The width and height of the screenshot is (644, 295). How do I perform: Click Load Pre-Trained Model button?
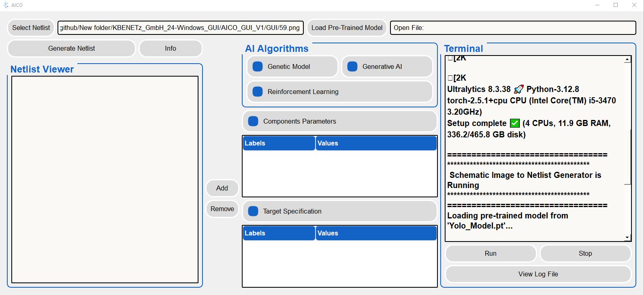coord(347,28)
